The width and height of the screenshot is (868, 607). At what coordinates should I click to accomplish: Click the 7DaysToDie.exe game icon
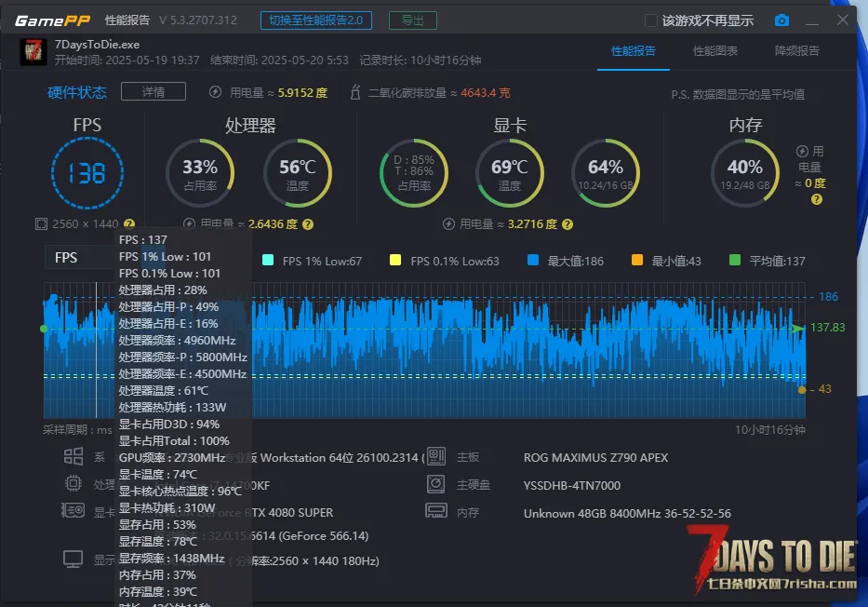(33, 52)
